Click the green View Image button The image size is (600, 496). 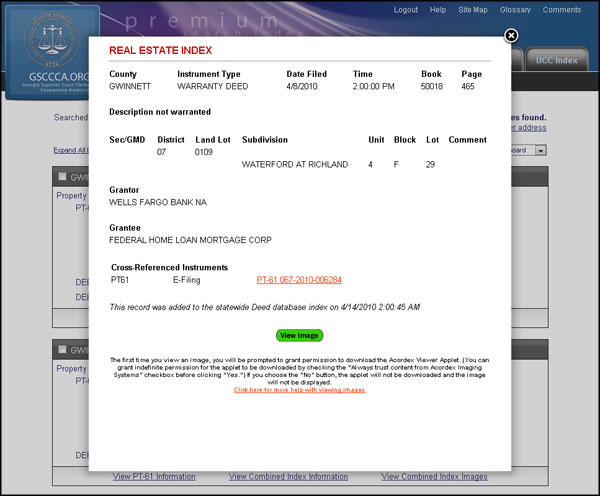point(300,336)
